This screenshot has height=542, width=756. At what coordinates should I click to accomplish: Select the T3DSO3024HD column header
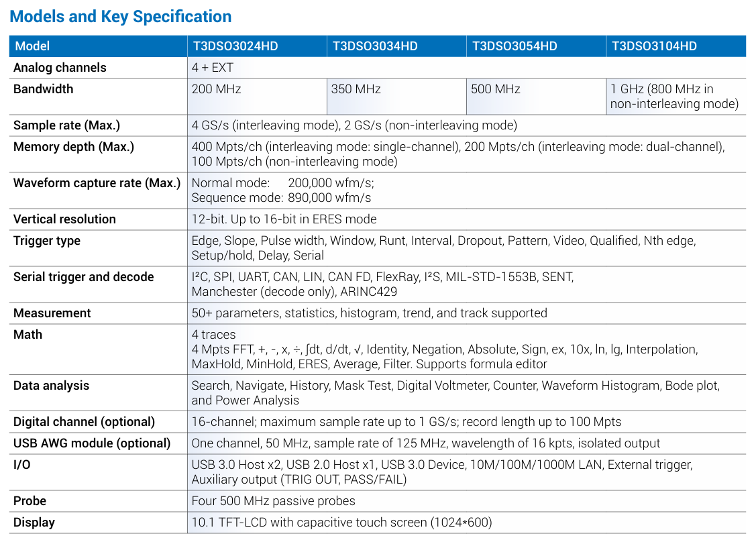tap(235, 46)
